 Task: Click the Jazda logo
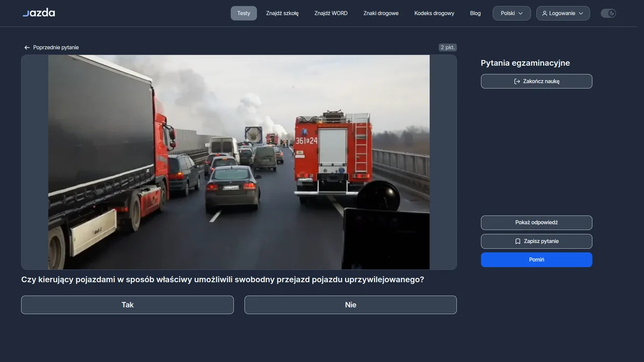pyautogui.click(x=39, y=13)
